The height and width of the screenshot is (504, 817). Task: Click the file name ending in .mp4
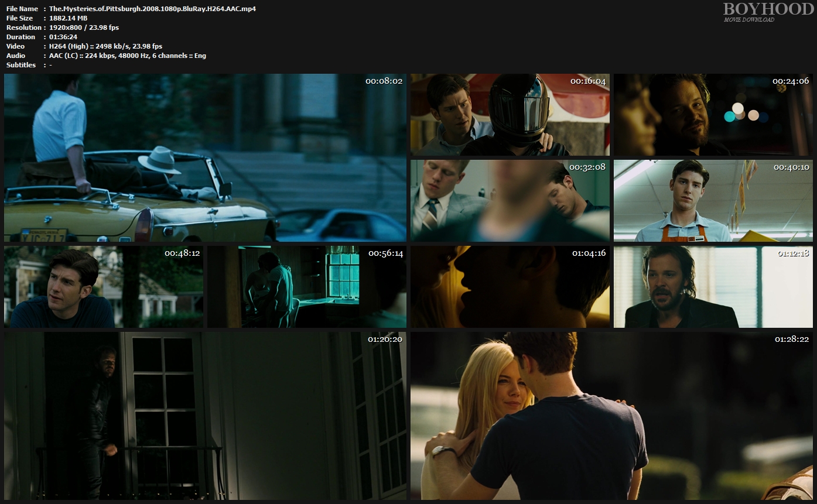152,9
